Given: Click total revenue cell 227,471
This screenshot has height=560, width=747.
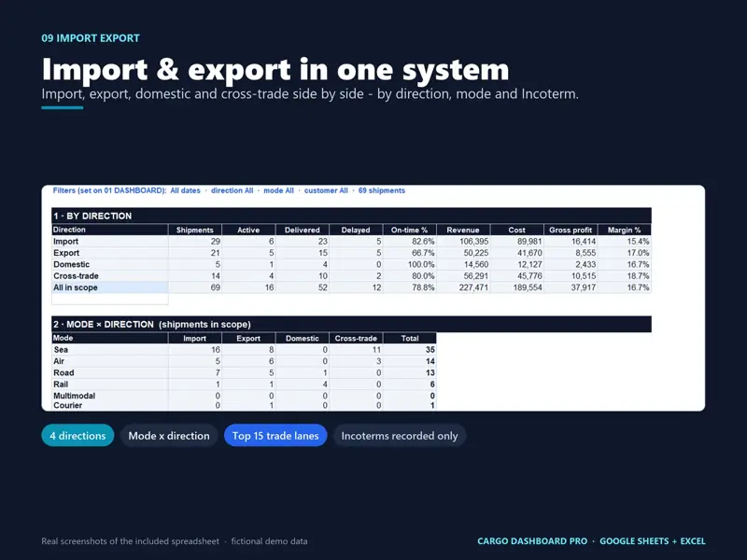Looking at the screenshot, I should [x=463, y=287].
